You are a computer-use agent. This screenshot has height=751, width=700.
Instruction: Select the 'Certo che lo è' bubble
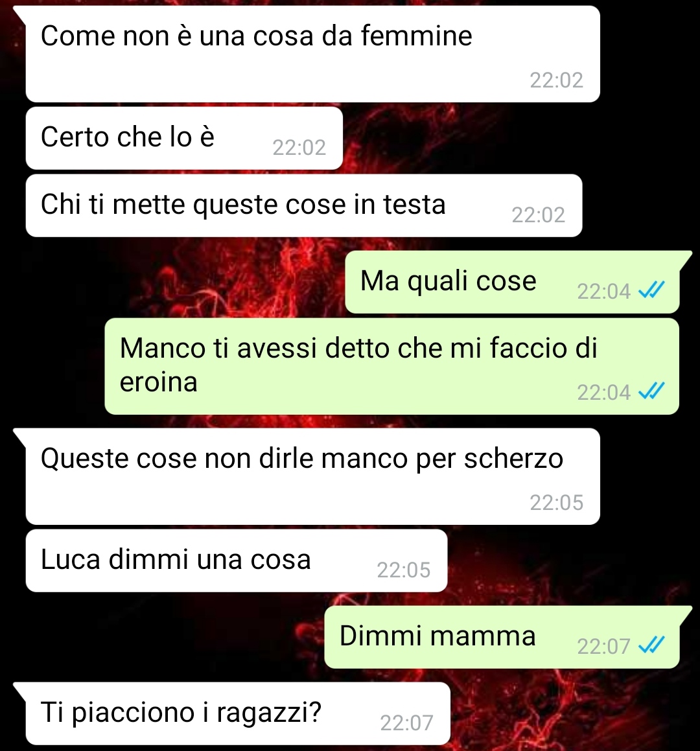point(185,139)
